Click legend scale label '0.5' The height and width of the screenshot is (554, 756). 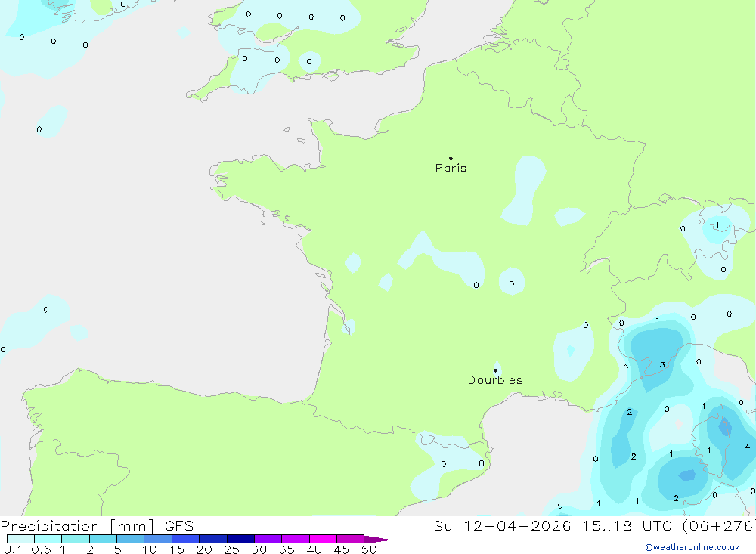pos(41,549)
